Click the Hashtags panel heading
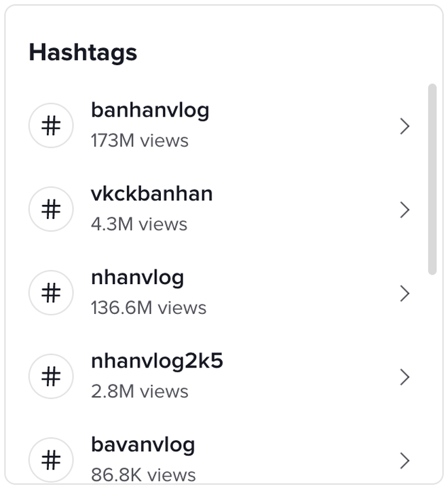 83,53
